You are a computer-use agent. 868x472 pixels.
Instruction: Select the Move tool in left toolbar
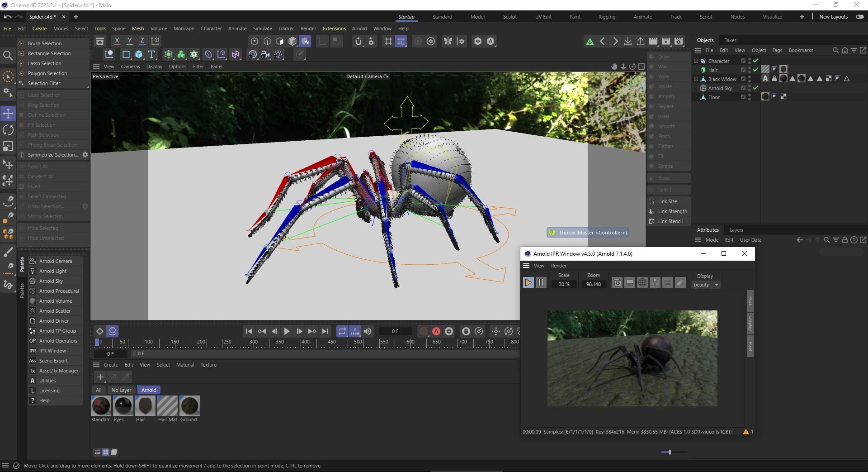(8, 113)
